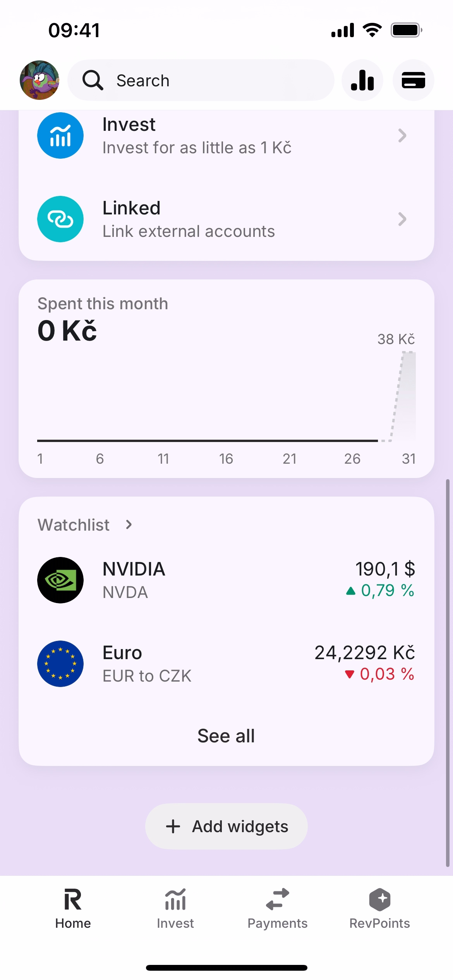
Task: Tap the analytics bar chart icon
Action: click(x=362, y=80)
